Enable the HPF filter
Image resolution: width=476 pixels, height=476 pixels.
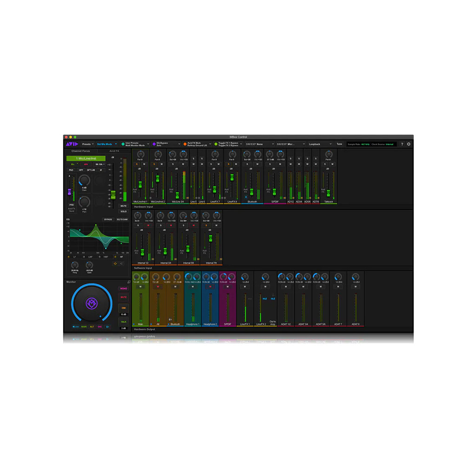click(x=81, y=170)
